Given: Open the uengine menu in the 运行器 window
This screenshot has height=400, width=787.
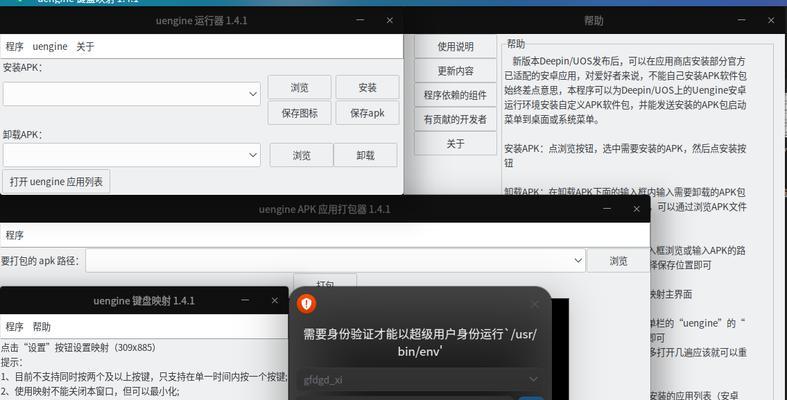Looking at the screenshot, I should click(50, 47).
